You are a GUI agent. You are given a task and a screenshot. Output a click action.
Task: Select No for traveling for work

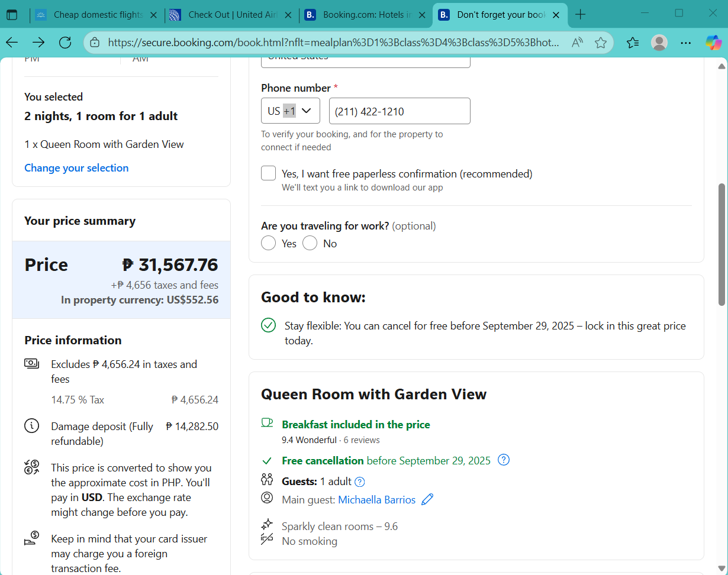[x=310, y=243]
